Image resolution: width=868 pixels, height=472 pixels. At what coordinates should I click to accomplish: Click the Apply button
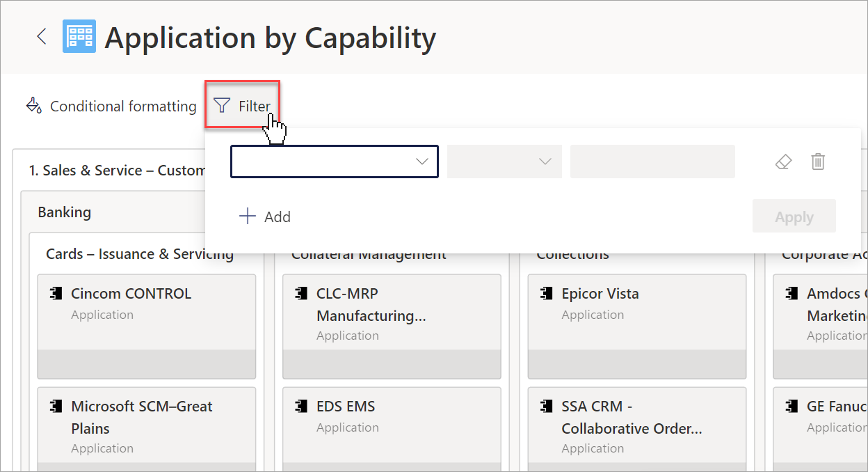794,217
